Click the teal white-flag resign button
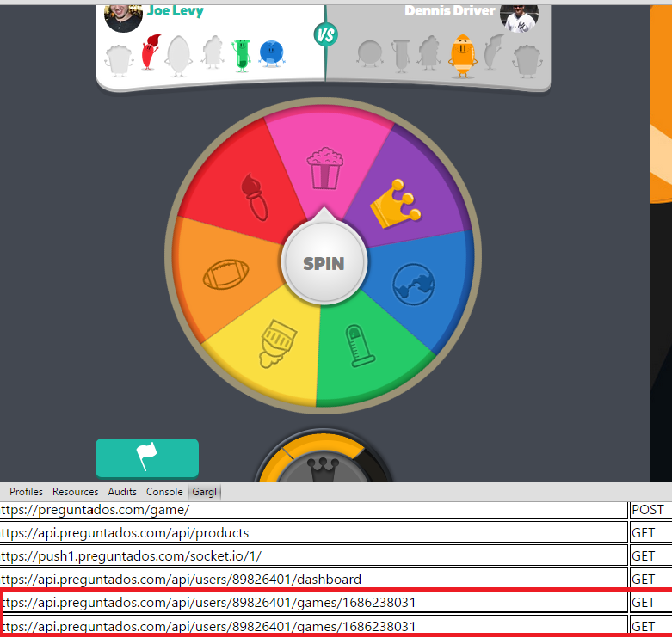This screenshot has height=638, width=672. [146, 457]
